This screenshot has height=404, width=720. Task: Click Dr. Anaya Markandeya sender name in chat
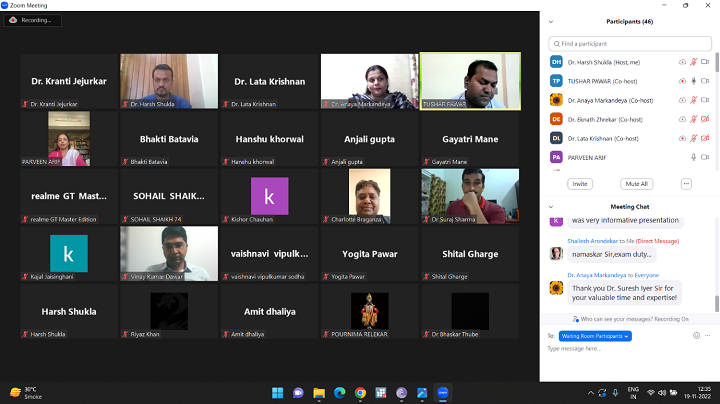(x=596, y=275)
